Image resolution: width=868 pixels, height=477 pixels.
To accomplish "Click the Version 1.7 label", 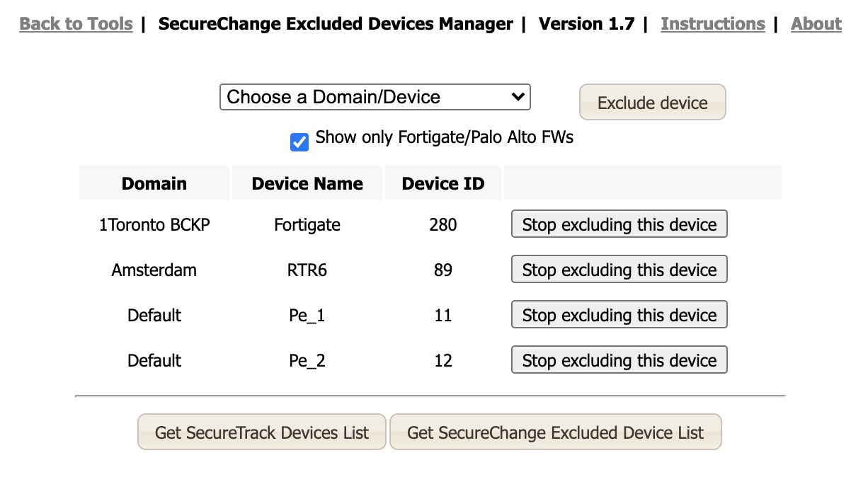I will tap(586, 23).
